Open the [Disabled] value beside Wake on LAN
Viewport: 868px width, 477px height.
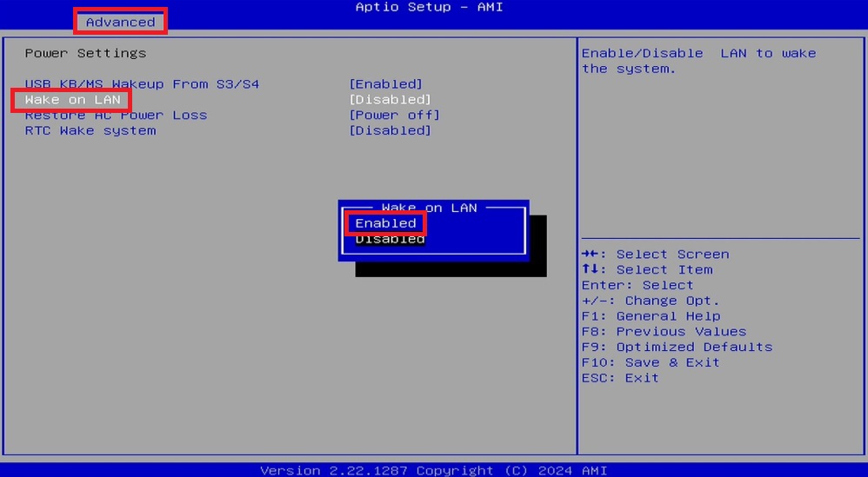click(x=391, y=100)
